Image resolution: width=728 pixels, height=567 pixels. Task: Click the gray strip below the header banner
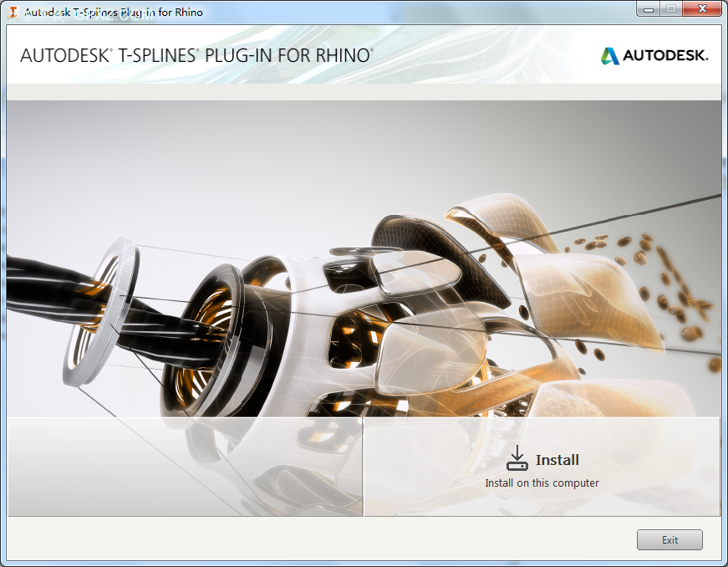(x=364, y=91)
